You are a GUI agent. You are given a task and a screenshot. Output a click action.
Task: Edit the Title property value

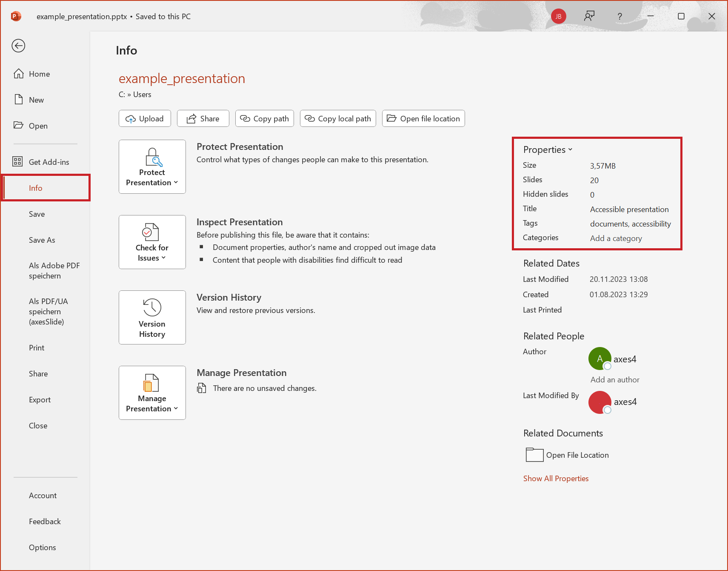coord(629,209)
